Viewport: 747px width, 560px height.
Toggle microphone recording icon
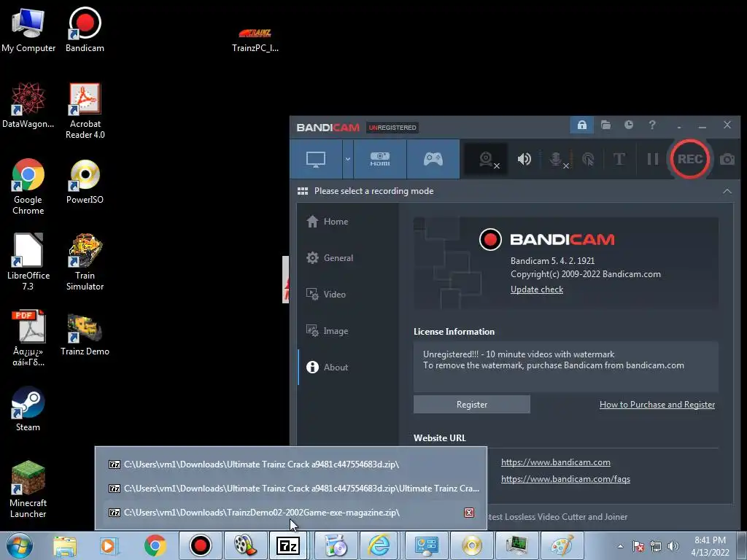557,159
